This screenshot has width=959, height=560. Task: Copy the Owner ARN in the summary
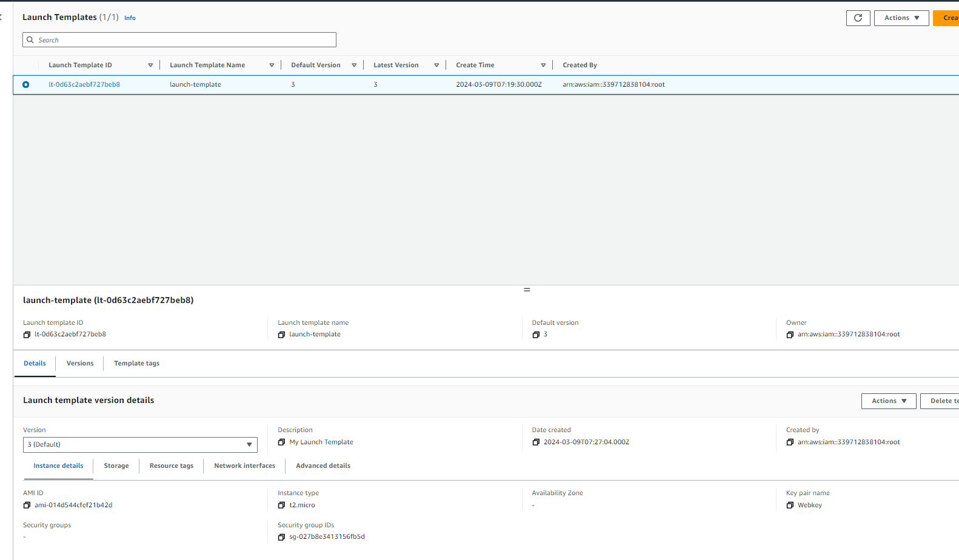coord(790,335)
